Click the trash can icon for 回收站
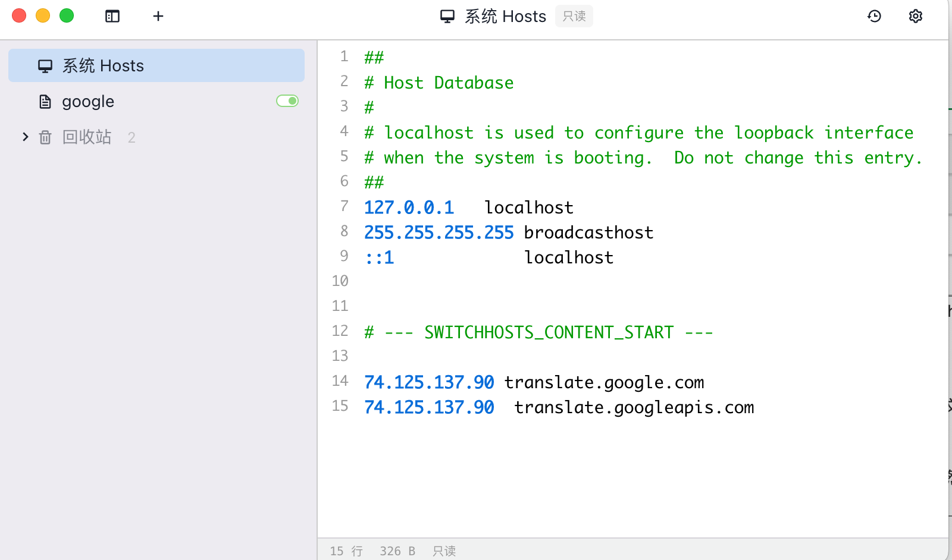 click(x=45, y=137)
